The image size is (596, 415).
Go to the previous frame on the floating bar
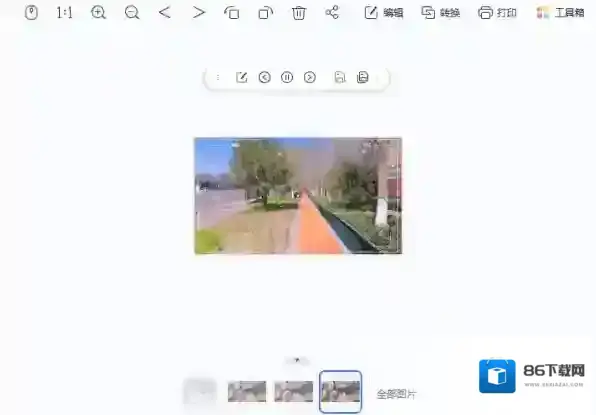[265, 78]
